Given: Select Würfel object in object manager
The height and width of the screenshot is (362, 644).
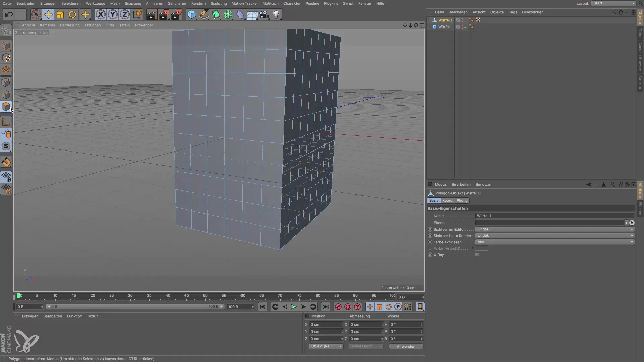Looking at the screenshot, I should coord(444,27).
